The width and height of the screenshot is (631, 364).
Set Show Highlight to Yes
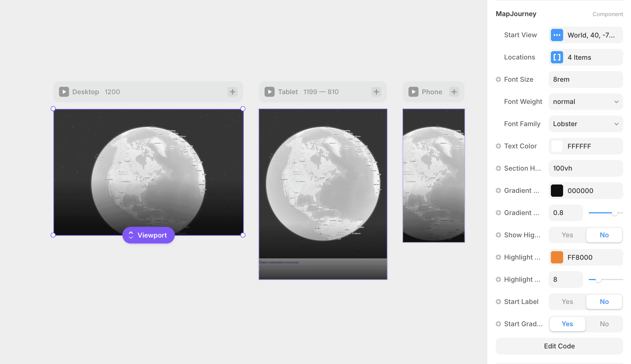pos(567,235)
